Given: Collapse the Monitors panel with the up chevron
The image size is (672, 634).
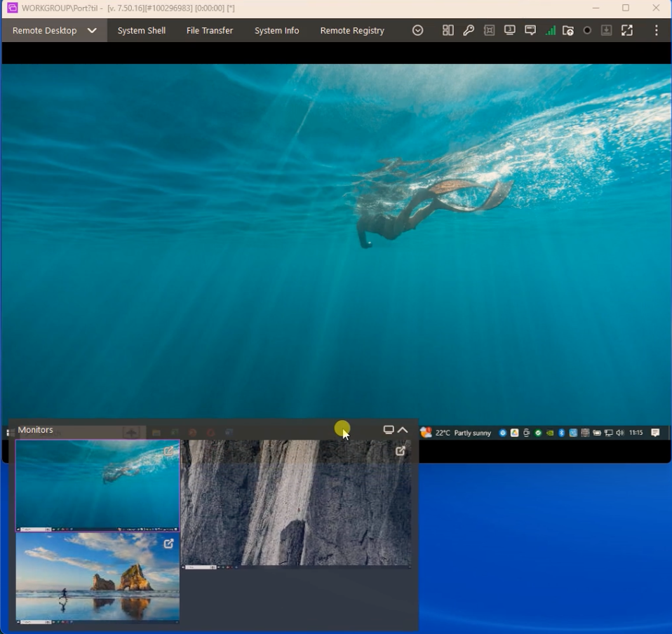Looking at the screenshot, I should [403, 430].
